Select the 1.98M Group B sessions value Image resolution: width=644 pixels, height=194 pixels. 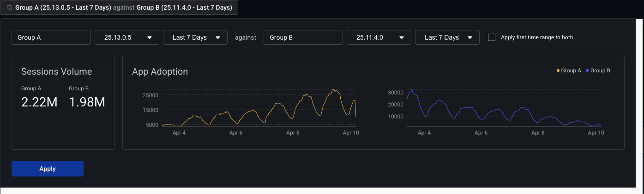pos(87,102)
